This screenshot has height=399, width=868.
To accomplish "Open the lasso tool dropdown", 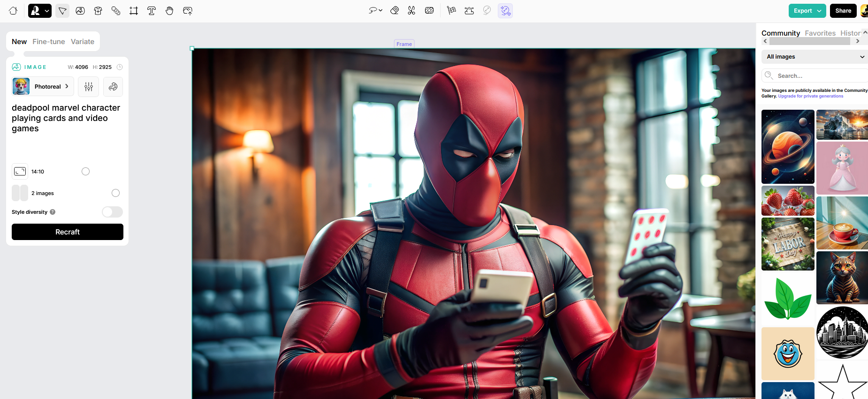I will [x=375, y=10].
